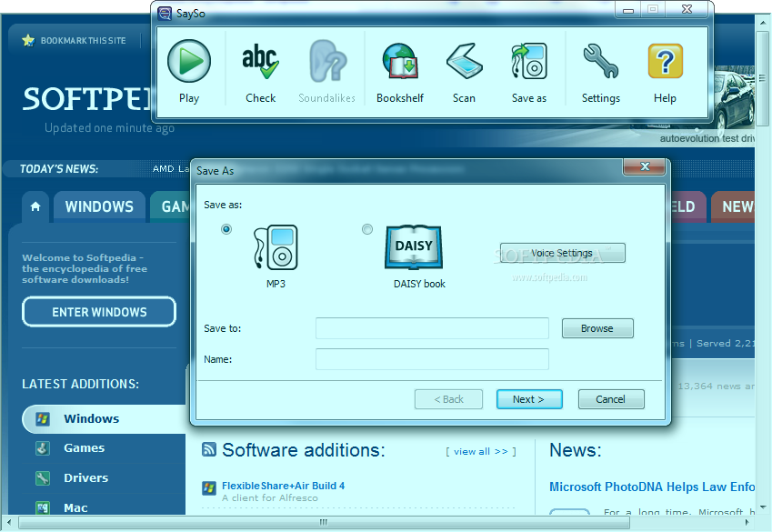Click the FlexibleShare+Air program icon
Image resolution: width=772 pixels, height=532 pixels.
point(209,488)
